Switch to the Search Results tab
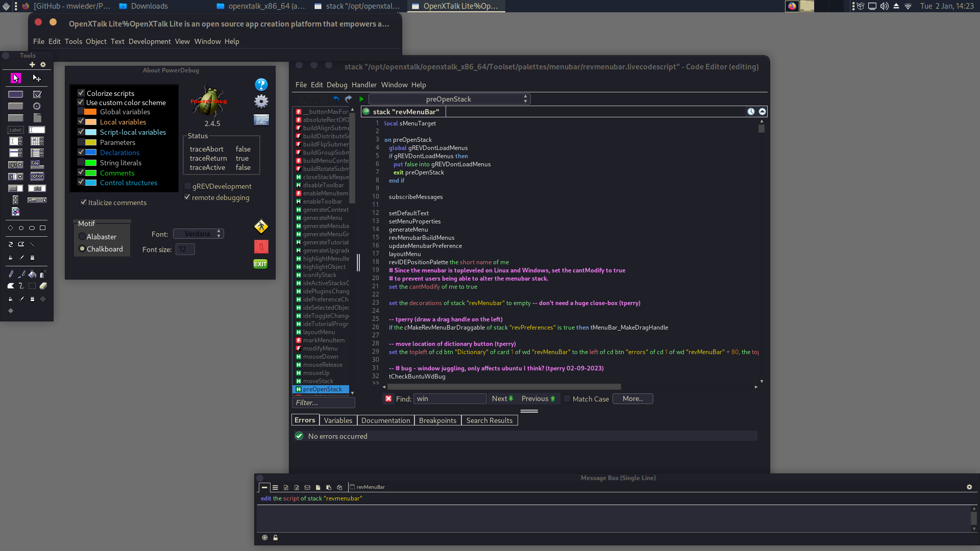 [x=489, y=420]
